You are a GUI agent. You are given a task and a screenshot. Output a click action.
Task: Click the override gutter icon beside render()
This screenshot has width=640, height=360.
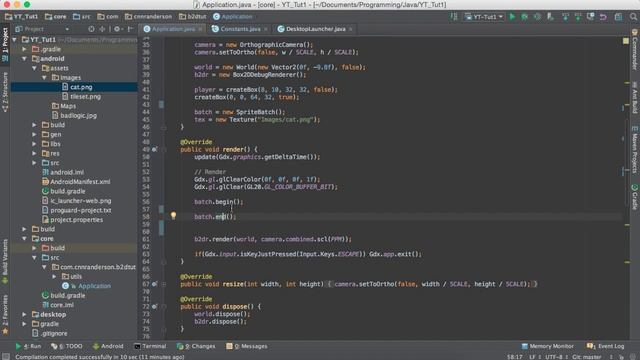point(154,149)
